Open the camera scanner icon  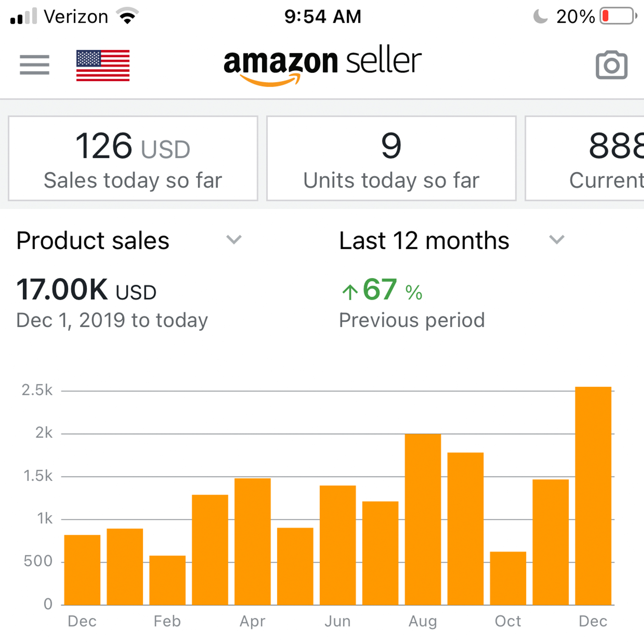tap(611, 65)
